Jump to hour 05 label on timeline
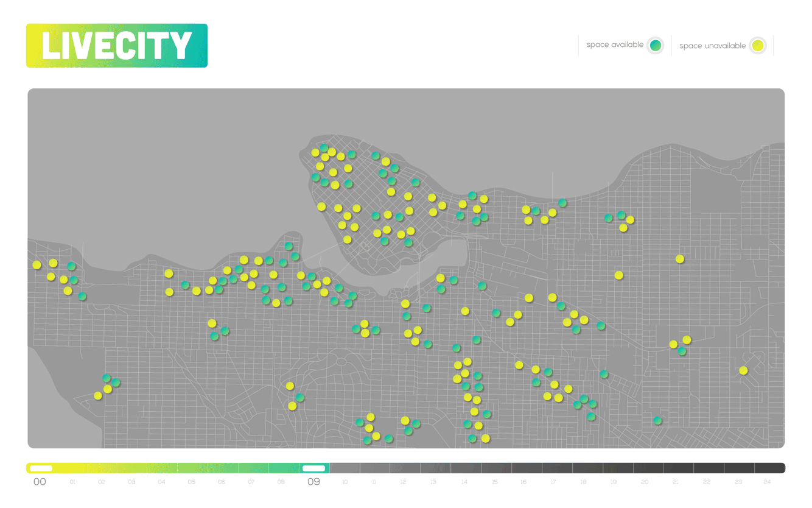The height and width of the screenshot is (508, 812). point(191,482)
